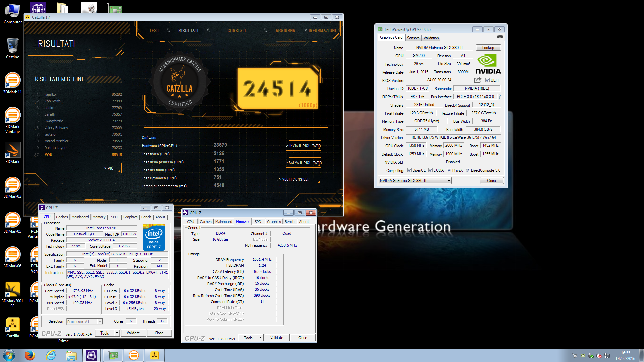644x362 pixels.
Task: Open the 3DMark2001 SE desktop shortcut
Action: pyautogui.click(x=13, y=294)
